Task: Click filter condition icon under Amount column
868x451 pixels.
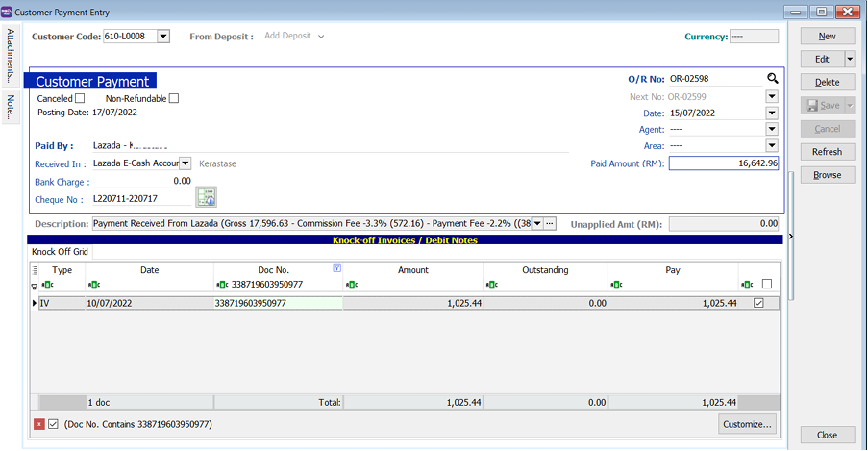Action: pos(351,285)
